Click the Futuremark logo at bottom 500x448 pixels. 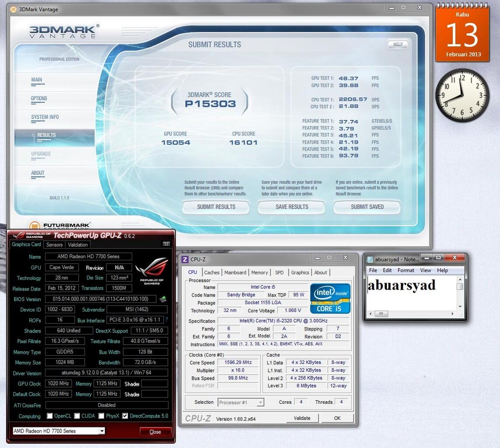pos(59,225)
